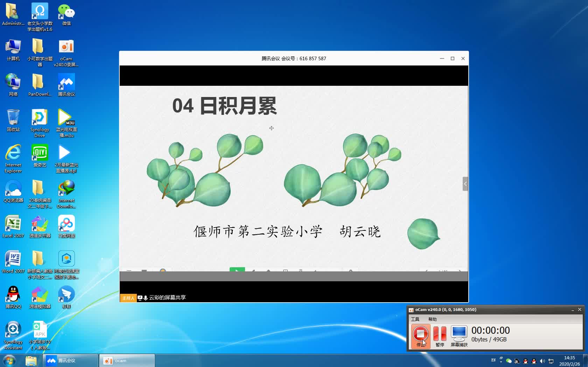588x367 pixels.
Task: Launch Excel 2007 from desktop
Action: click(x=13, y=227)
